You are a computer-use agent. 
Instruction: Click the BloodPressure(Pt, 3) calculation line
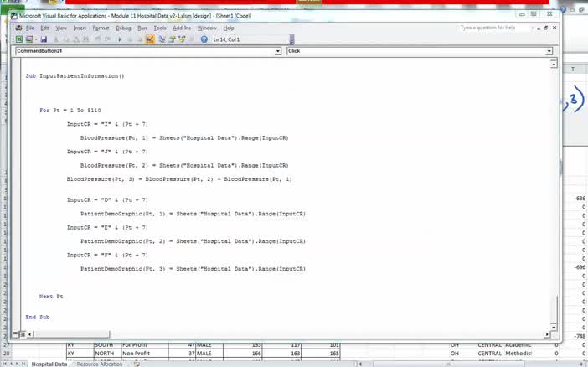click(x=179, y=179)
